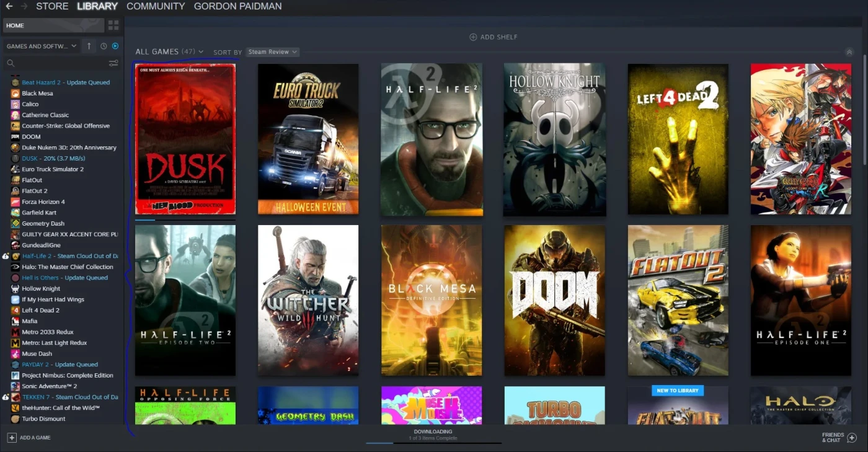Image resolution: width=868 pixels, height=452 pixels.
Task: Open Friends & Chat plus icon
Action: (x=852, y=438)
